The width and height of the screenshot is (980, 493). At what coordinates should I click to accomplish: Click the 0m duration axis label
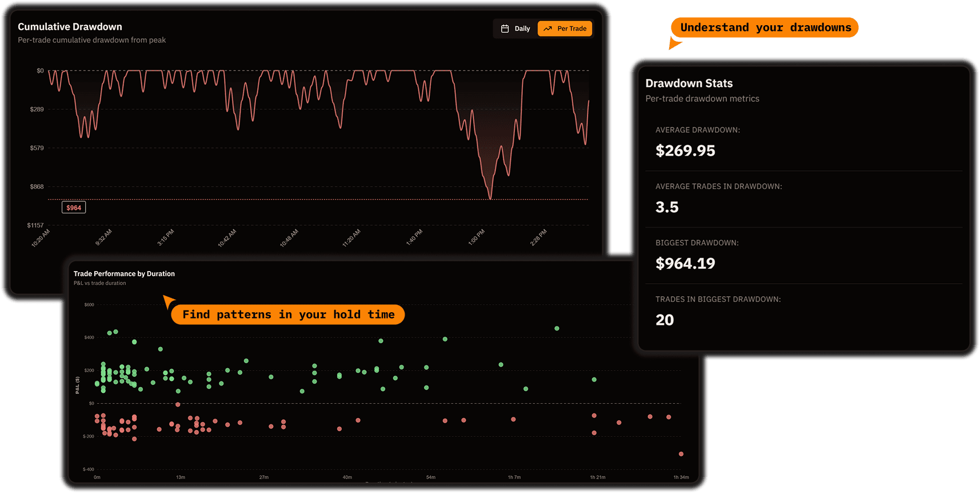tap(97, 478)
